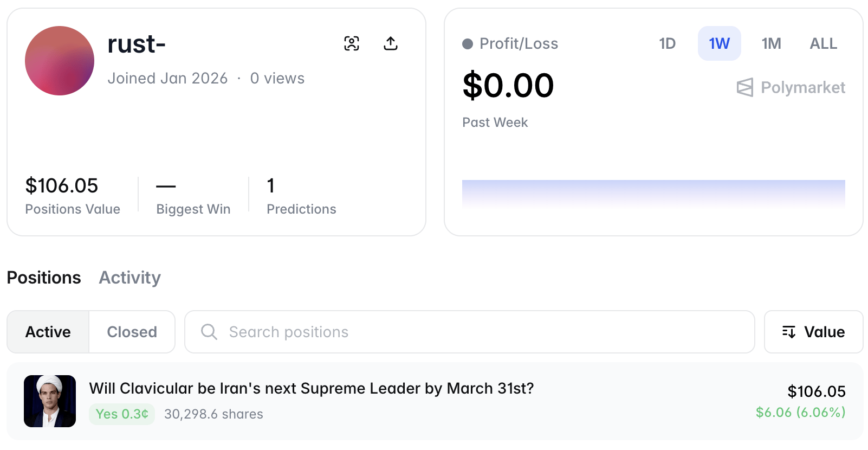Screen dimensions: 868x450
Task: Click the rust- gradient avatar
Action: [x=60, y=61]
